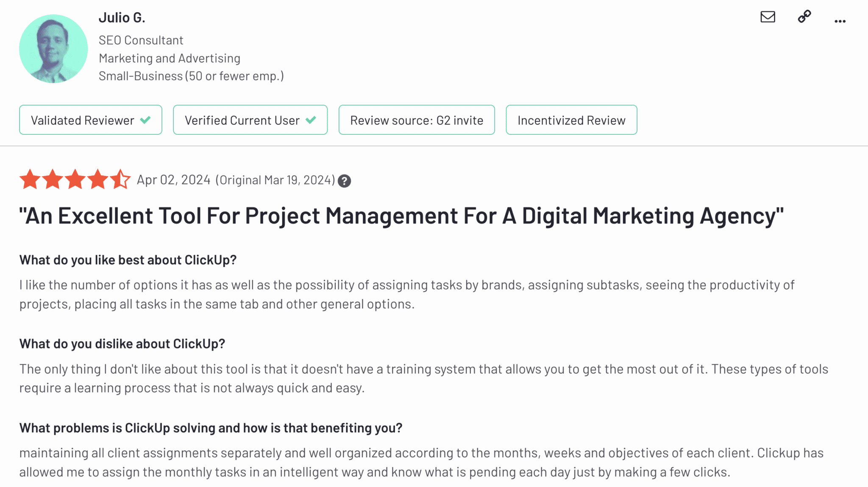Image resolution: width=868 pixels, height=487 pixels.
Task: Click the envelope email icon
Action: [768, 17]
